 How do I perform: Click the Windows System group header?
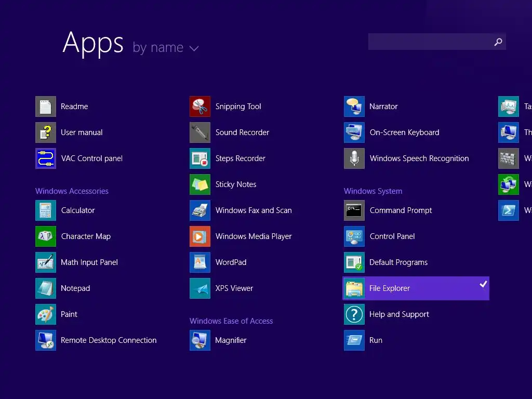click(373, 191)
